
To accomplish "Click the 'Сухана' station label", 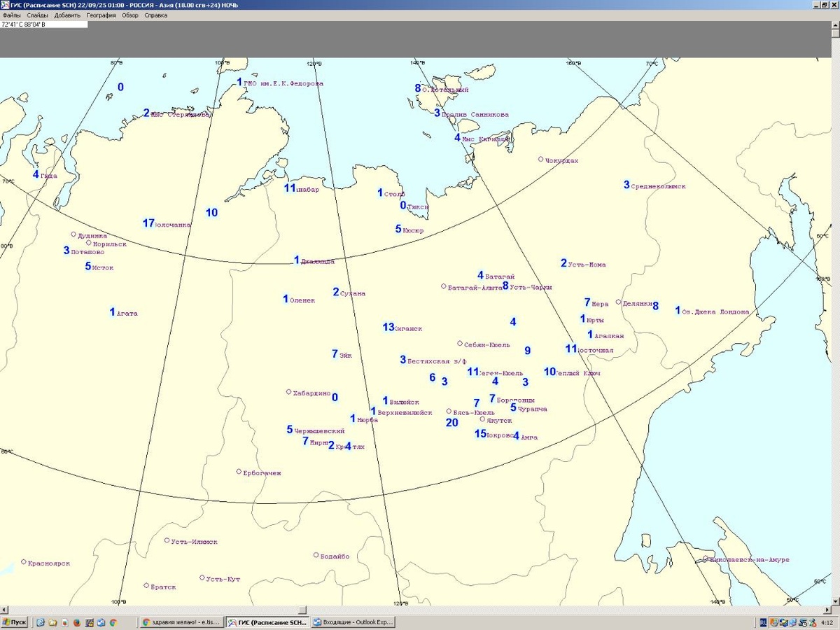I will [353, 294].
